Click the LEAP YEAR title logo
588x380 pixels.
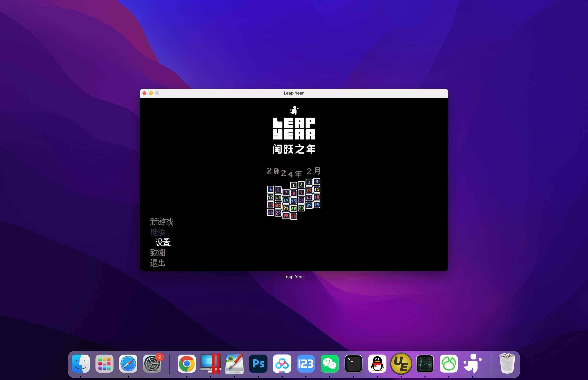(x=294, y=129)
